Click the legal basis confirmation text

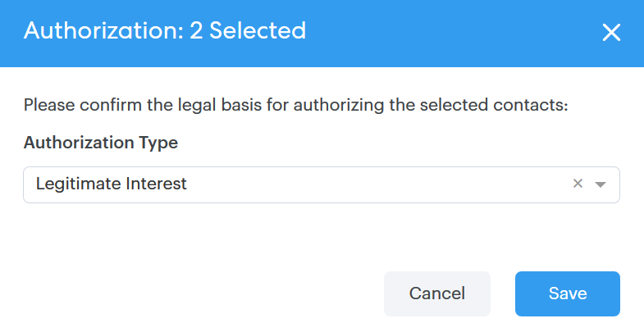pos(295,105)
